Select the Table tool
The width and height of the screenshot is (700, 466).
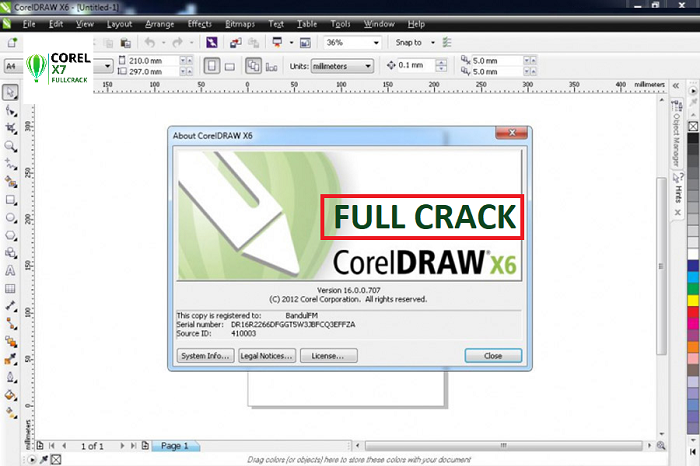click(10, 288)
